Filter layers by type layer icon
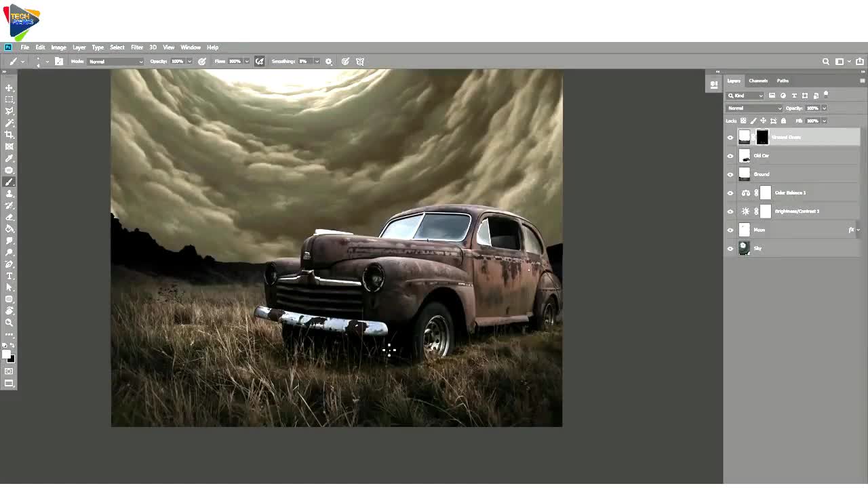The height and width of the screenshot is (488, 868). 794,96
